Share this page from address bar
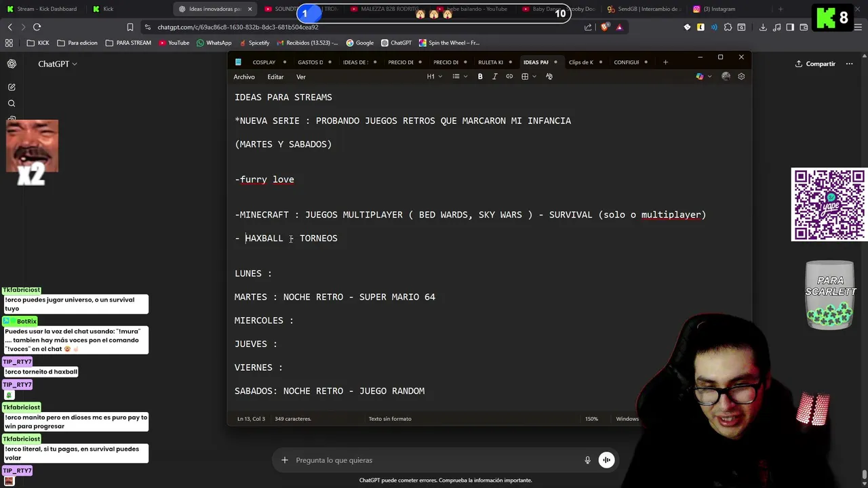This screenshot has height=488, width=868. [x=588, y=27]
